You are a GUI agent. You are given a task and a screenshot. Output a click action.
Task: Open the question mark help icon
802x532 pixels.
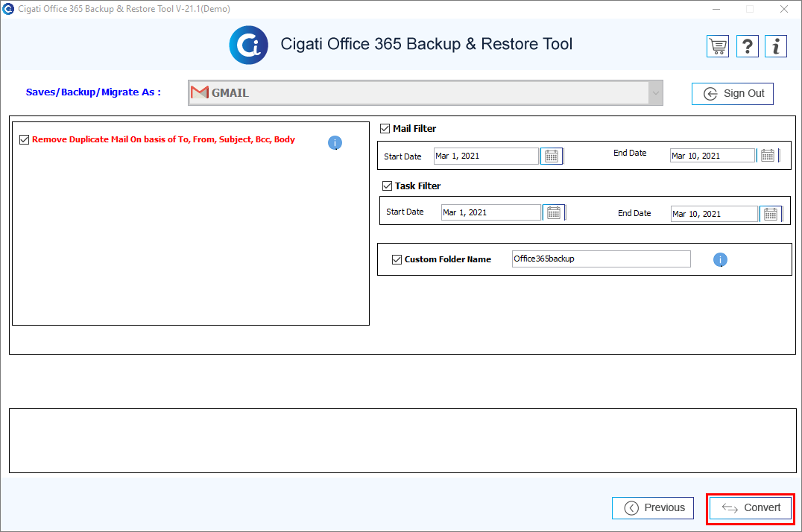(748, 46)
